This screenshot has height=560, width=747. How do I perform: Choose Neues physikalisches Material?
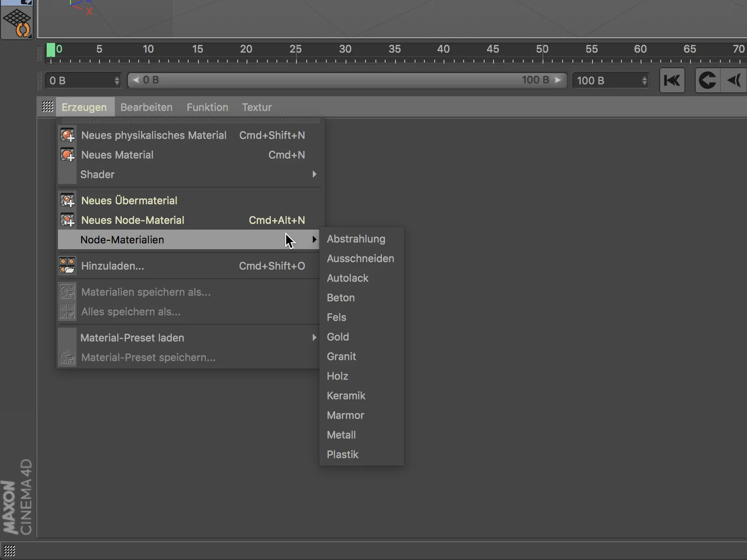pos(189,135)
